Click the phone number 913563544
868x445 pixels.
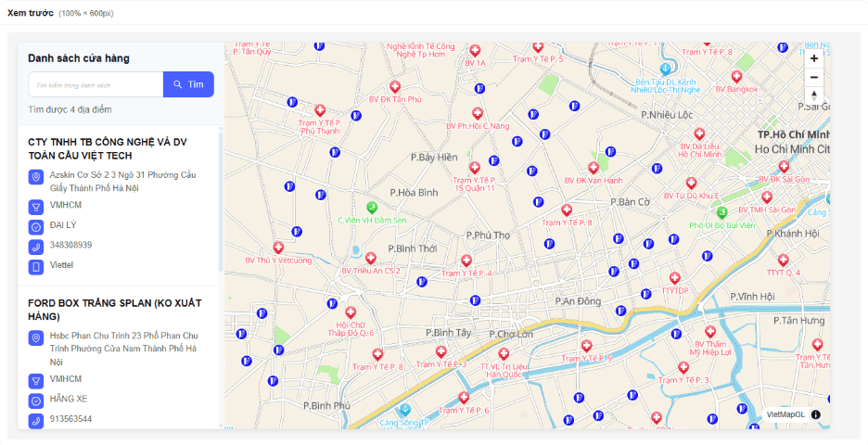pos(70,419)
